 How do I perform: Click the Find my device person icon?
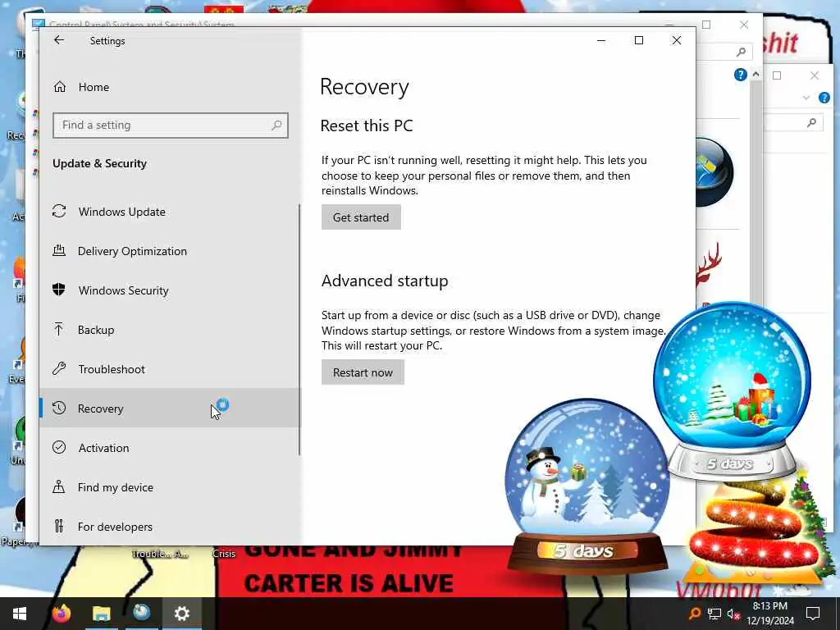click(x=59, y=486)
